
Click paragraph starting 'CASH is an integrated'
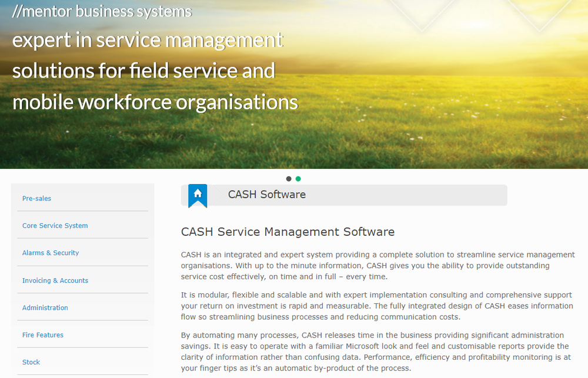pyautogui.click(x=377, y=266)
